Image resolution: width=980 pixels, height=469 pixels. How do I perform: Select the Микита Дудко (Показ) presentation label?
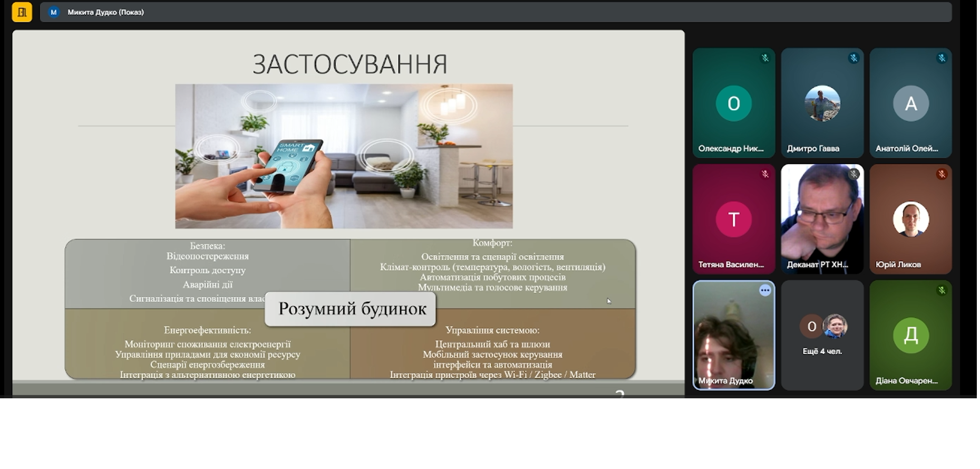(105, 12)
